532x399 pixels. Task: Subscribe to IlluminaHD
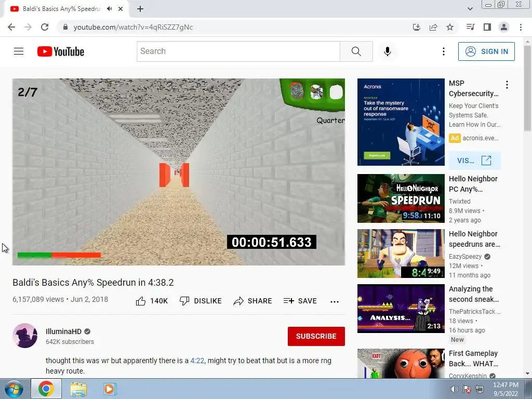pyautogui.click(x=316, y=336)
